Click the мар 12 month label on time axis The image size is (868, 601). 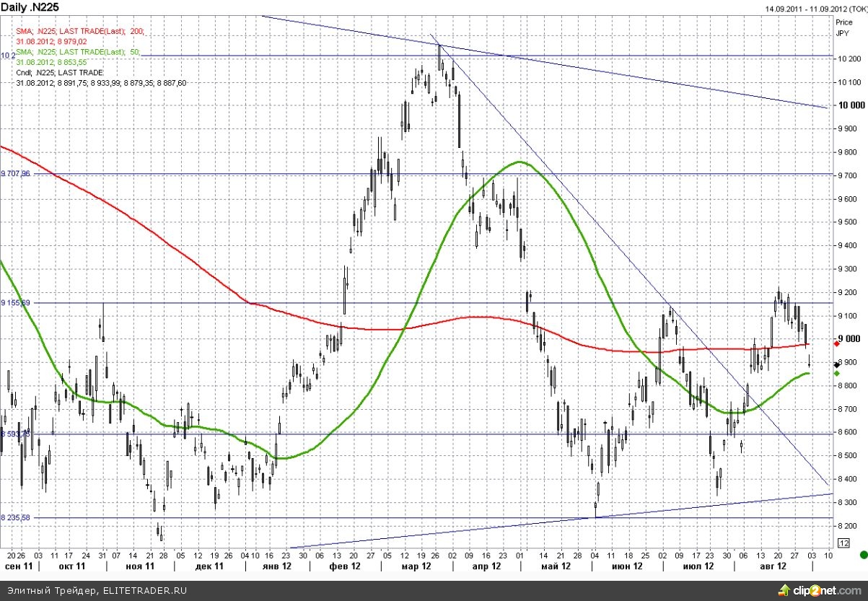tap(416, 567)
